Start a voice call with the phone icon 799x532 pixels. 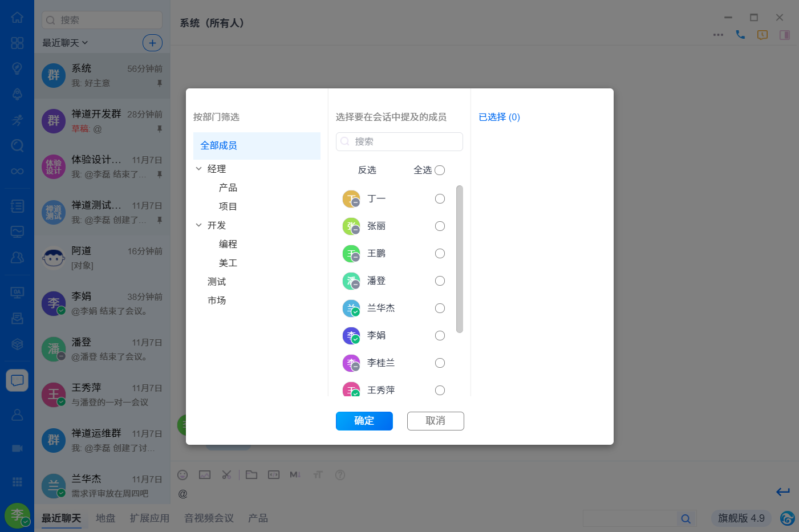[x=740, y=35]
